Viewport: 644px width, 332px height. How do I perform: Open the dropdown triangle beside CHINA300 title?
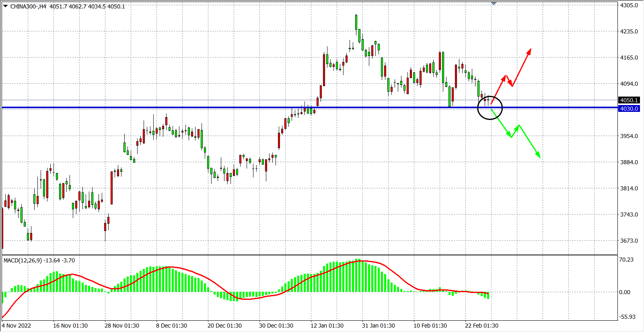coord(5,6)
